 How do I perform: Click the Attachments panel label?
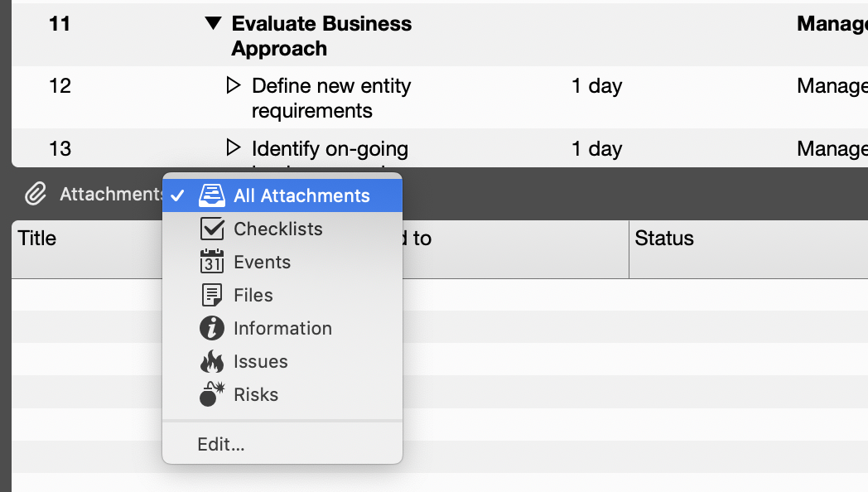[111, 195]
